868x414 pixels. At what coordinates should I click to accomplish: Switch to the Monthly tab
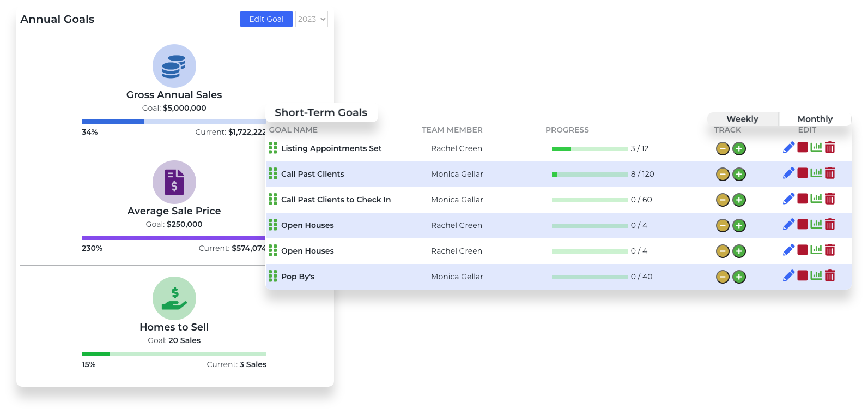(x=815, y=119)
